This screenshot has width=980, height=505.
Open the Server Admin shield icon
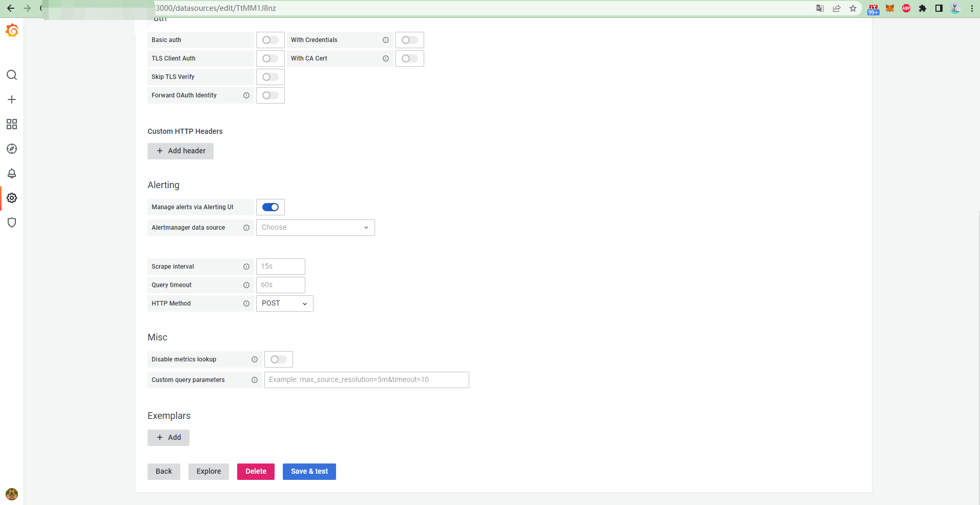pyautogui.click(x=12, y=223)
